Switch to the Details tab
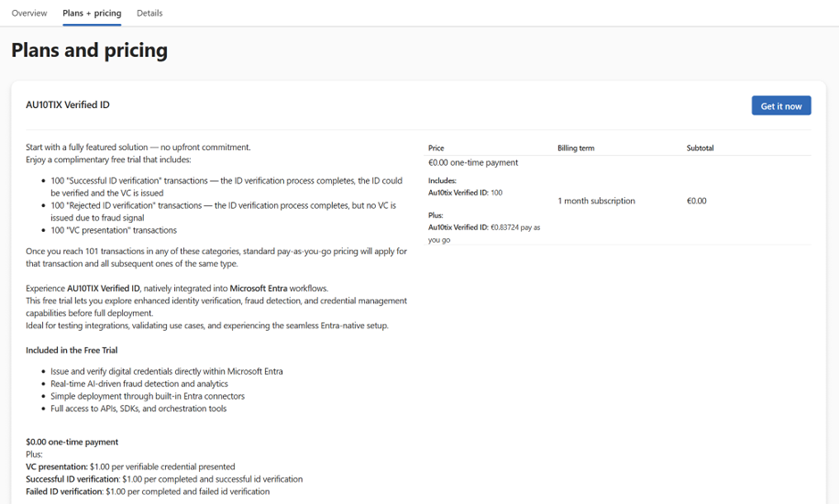This screenshot has height=504, width=839. tap(150, 13)
